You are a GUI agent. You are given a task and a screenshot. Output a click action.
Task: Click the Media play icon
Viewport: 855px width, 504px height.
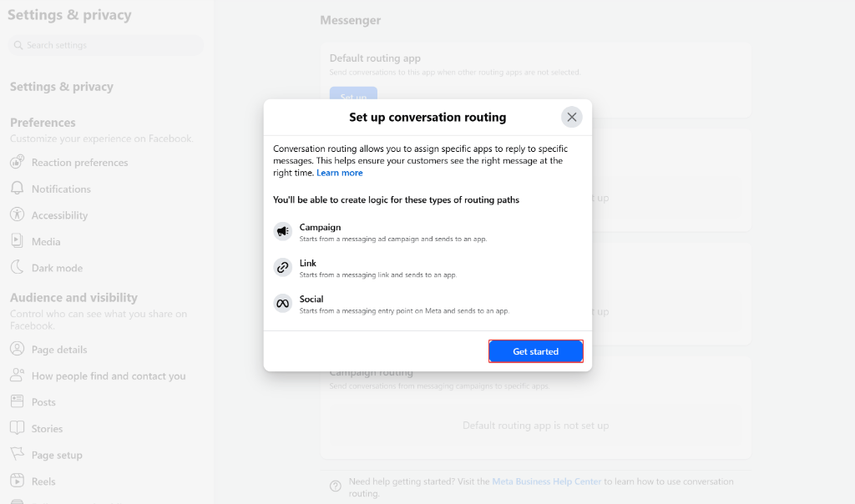[x=17, y=240]
